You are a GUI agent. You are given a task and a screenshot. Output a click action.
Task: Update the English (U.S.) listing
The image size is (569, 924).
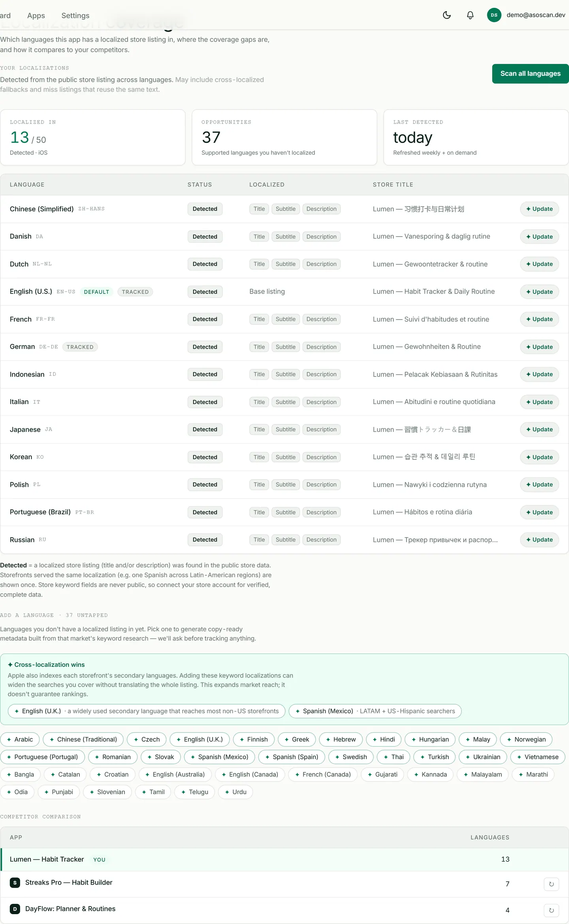pyautogui.click(x=539, y=292)
